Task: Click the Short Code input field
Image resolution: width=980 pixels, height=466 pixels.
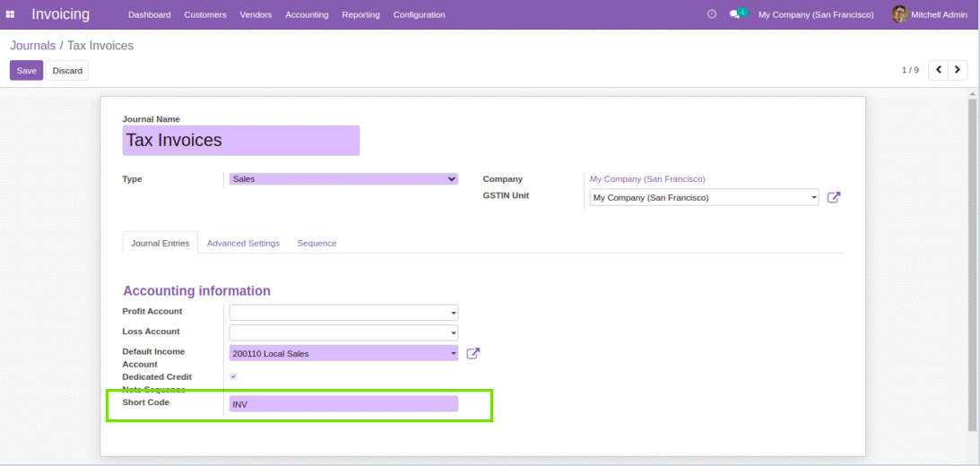Action: tap(343, 404)
